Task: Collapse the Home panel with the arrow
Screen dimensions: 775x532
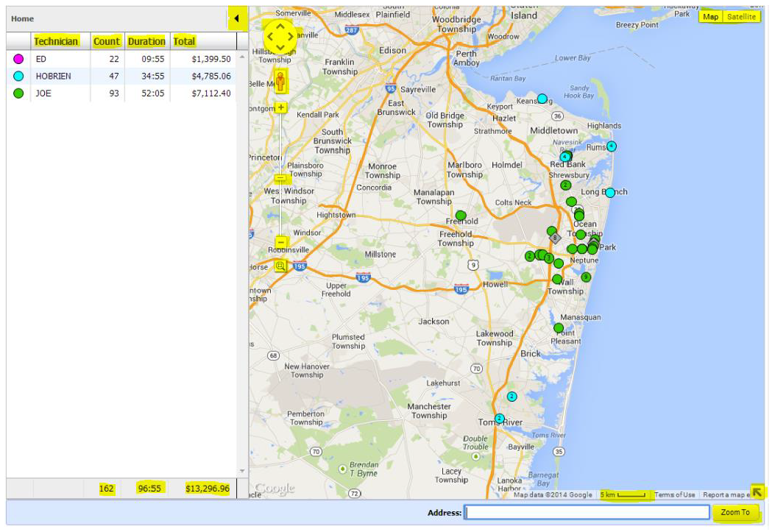Action: [x=237, y=18]
